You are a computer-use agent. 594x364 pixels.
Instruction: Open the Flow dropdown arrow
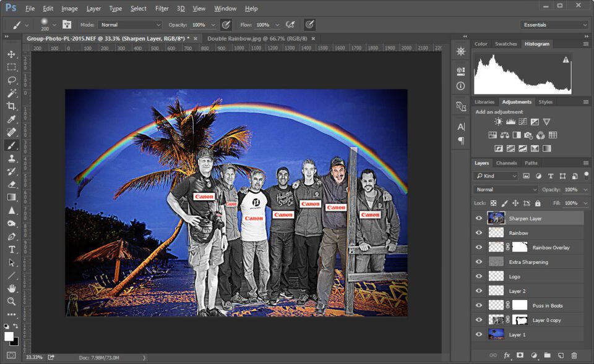coord(277,25)
